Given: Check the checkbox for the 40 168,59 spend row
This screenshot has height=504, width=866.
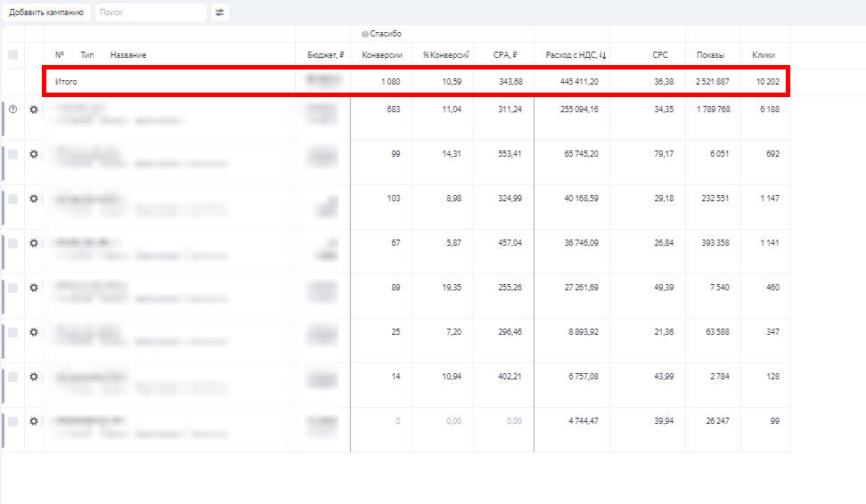Looking at the screenshot, I should (x=12, y=199).
